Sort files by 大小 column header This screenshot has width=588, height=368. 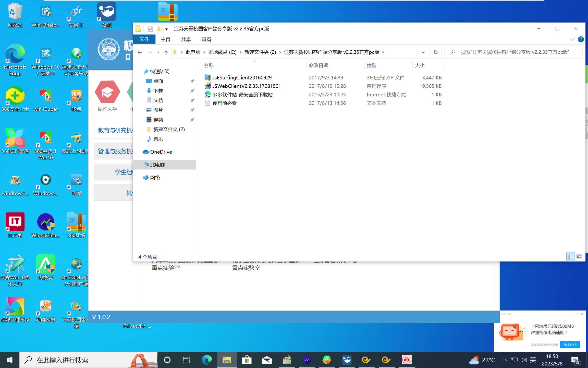tap(428, 65)
